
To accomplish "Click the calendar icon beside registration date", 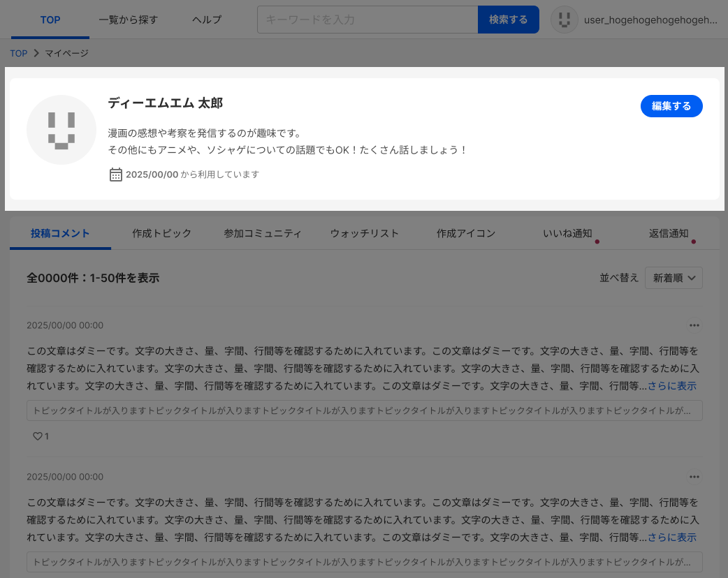I will click(116, 175).
